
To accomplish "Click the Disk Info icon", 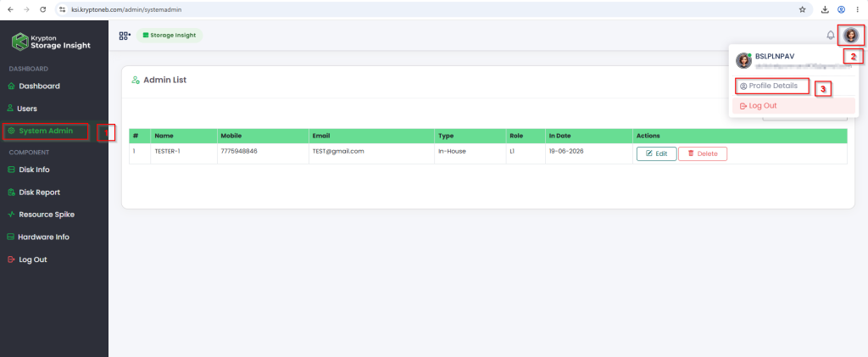I will click(12, 170).
